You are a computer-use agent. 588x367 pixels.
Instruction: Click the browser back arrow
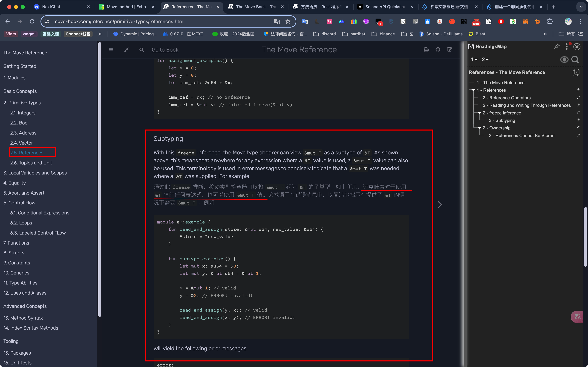[x=7, y=21]
